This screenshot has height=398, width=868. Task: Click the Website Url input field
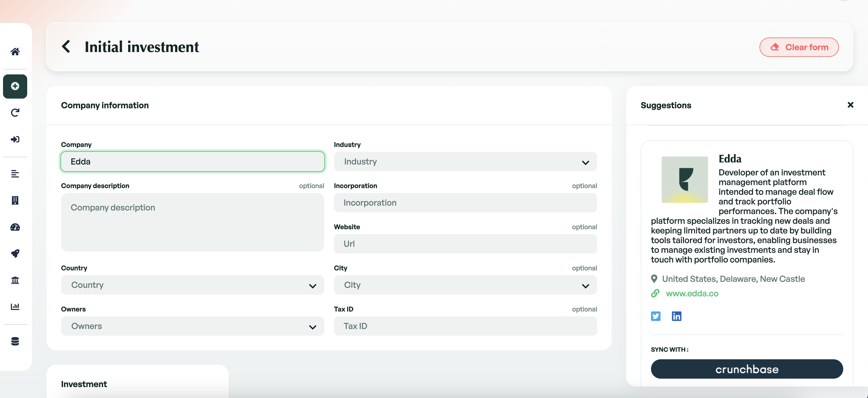(465, 244)
